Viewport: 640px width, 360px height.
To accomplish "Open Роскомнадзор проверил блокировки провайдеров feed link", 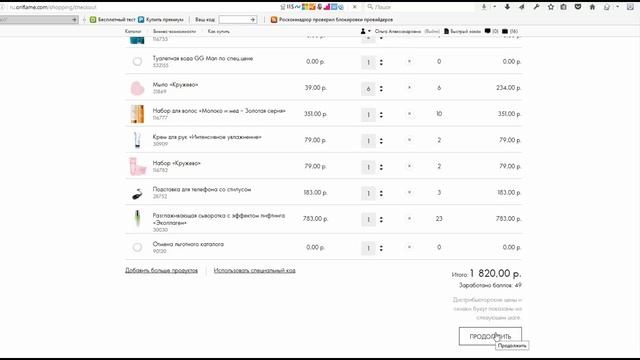I will pyautogui.click(x=332, y=20).
